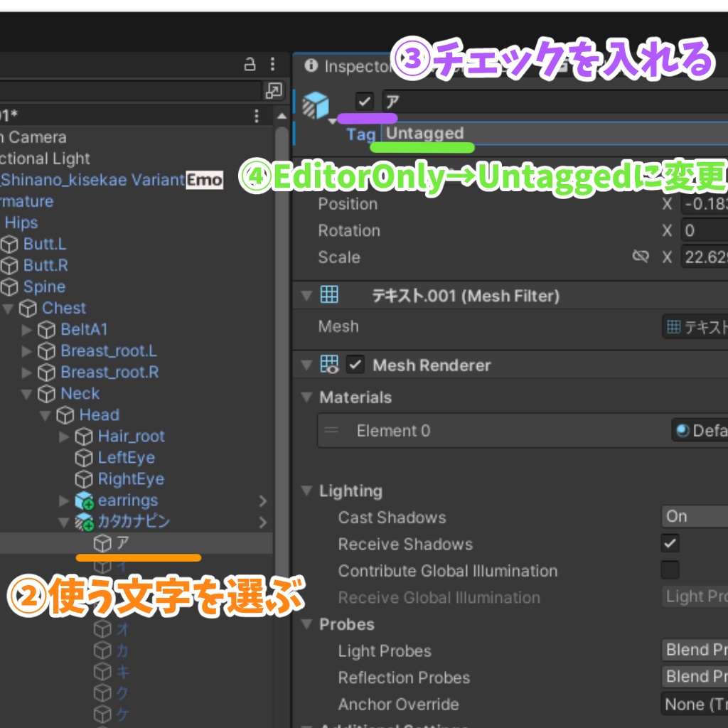
Task: Collapse the Neck tree node
Action: click(x=26, y=394)
